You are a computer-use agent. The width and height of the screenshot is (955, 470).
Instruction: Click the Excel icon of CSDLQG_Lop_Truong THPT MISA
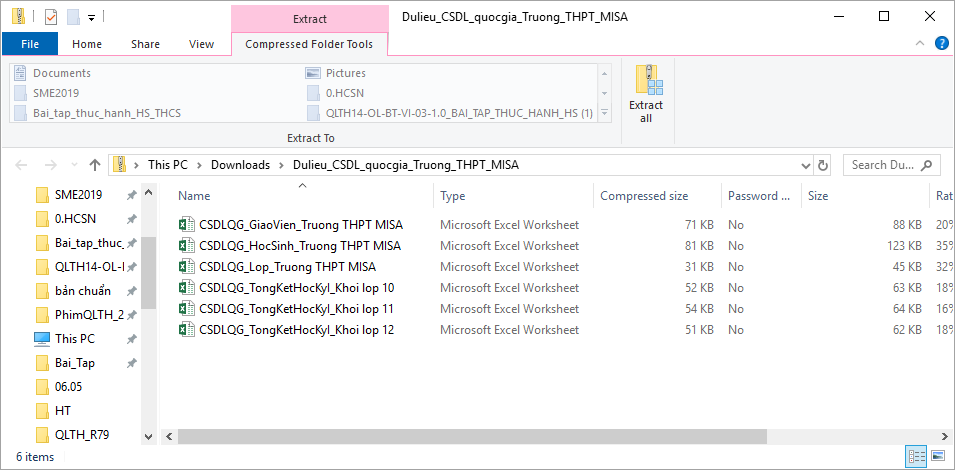185,267
